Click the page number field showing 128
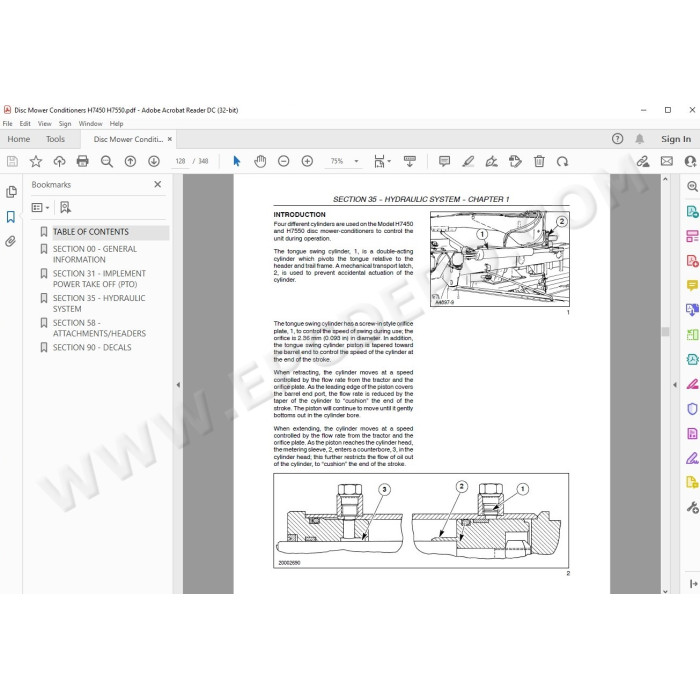The width and height of the screenshot is (700, 700). pos(180,161)
